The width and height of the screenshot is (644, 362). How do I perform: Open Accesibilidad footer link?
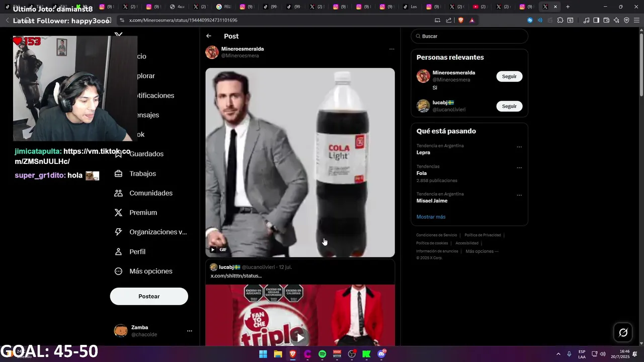(x=467, y=243)
